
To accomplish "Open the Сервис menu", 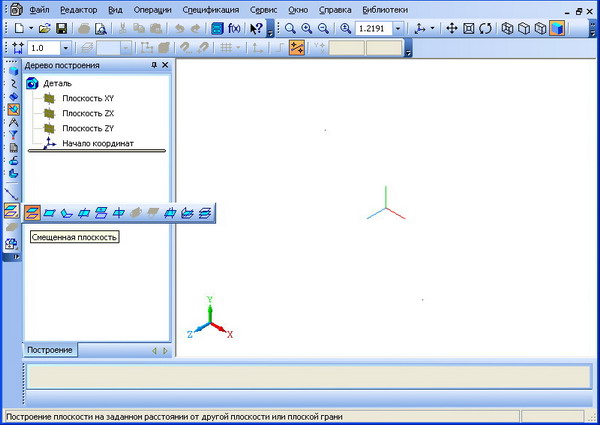I will pyautogui.click(x=264, y=9).
